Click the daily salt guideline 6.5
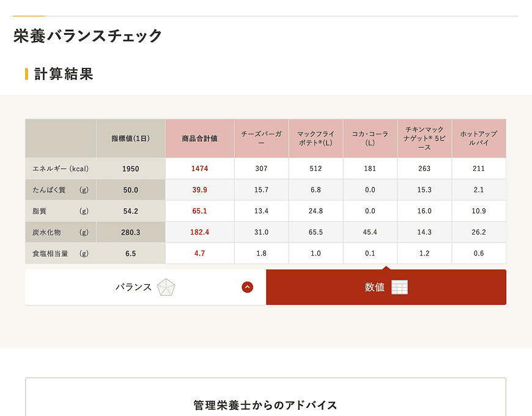The width and height of the screenshot is (532, 416). [131, 254]
